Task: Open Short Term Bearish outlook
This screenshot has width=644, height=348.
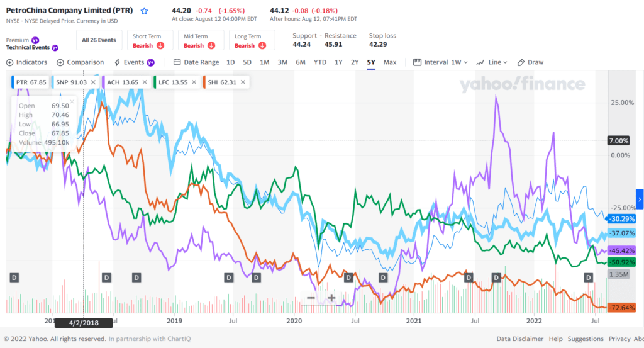Action: (150, 40)
